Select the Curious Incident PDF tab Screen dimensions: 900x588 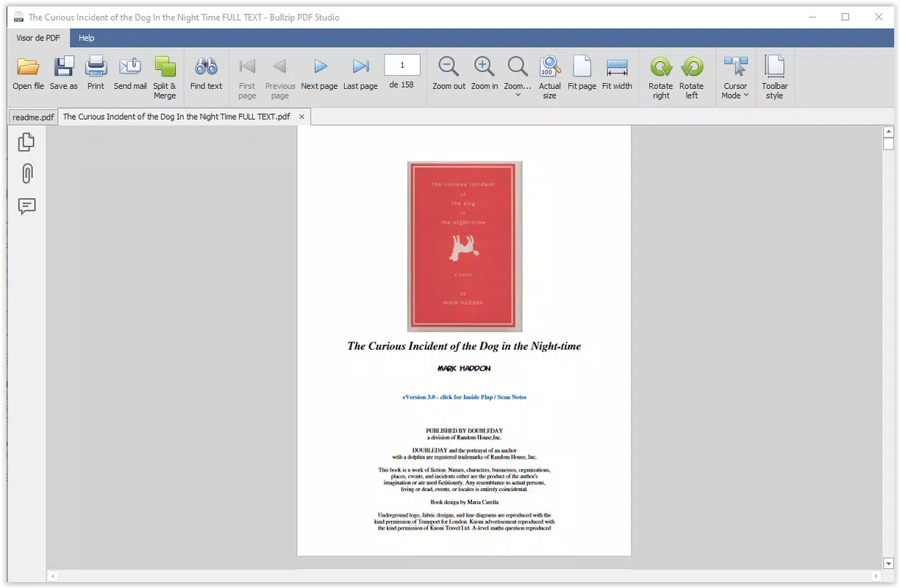coord(176,117)
